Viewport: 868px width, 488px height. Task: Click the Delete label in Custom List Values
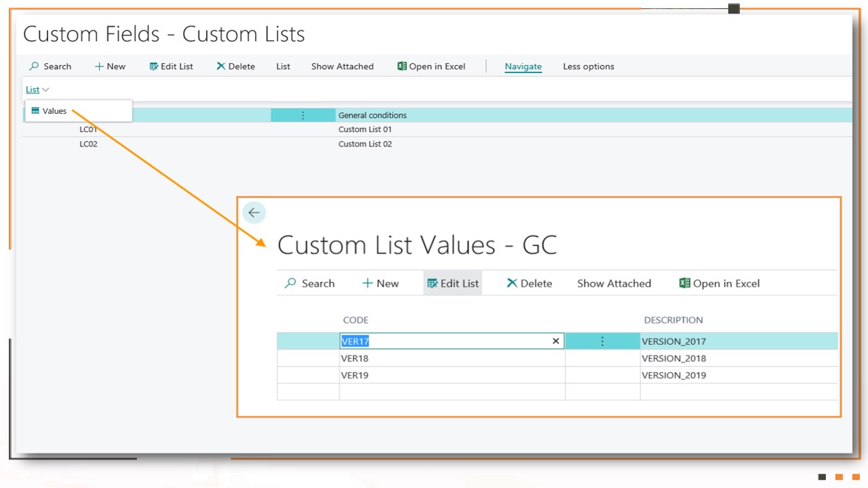[536, 283]
